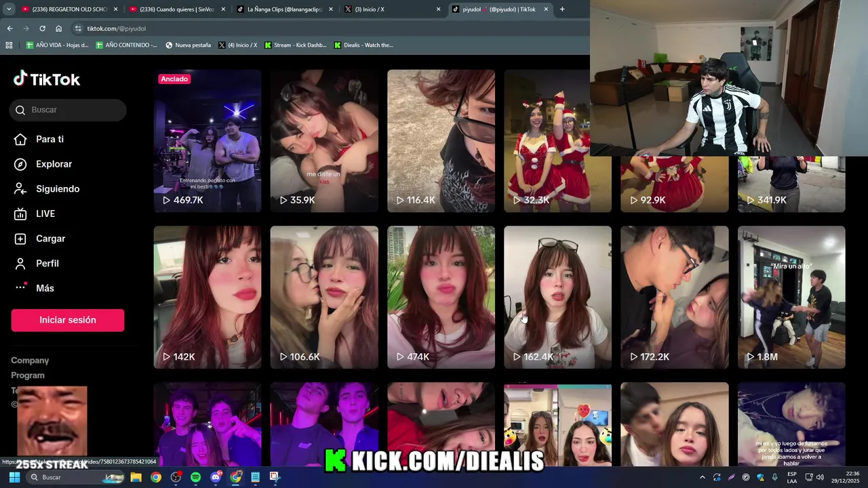The height and width of the screenshot is (488, 868).
Task: Open the video with 106.6K views
Action: pos(324,297)
